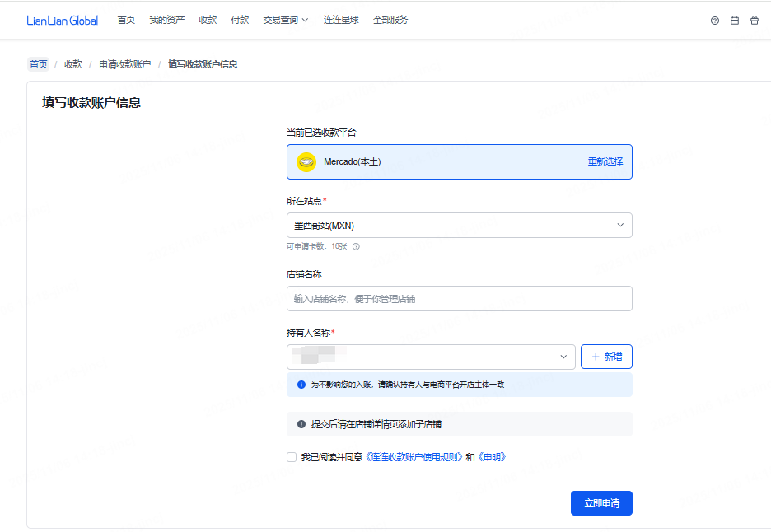
Task: Open the help question mark icon in header
Action: click(x=715, y=21)
